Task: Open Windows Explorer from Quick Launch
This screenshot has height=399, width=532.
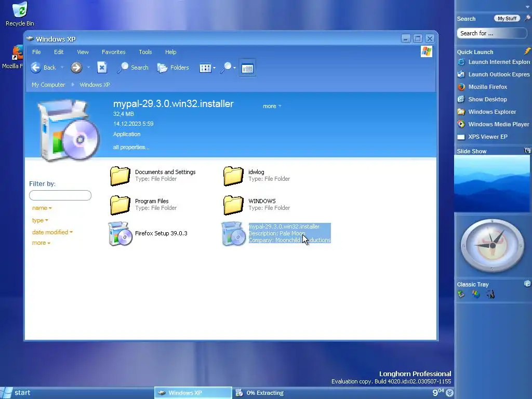Action: (487, 112)
